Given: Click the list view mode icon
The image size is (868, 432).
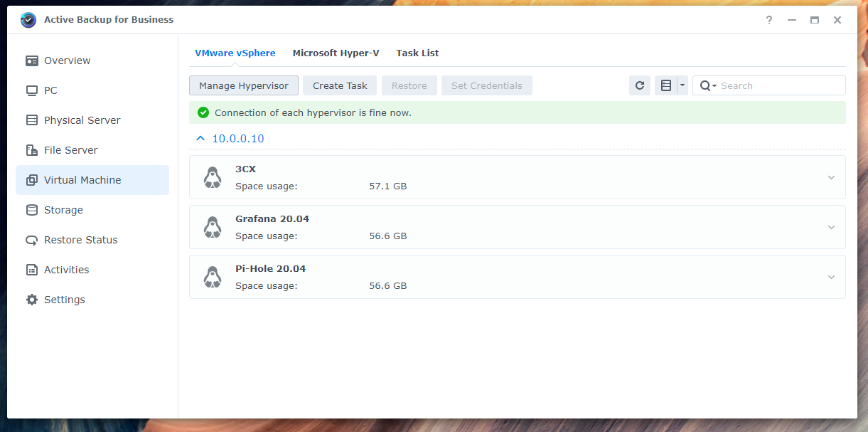Looking at the screenshot, I should [666, 85].
